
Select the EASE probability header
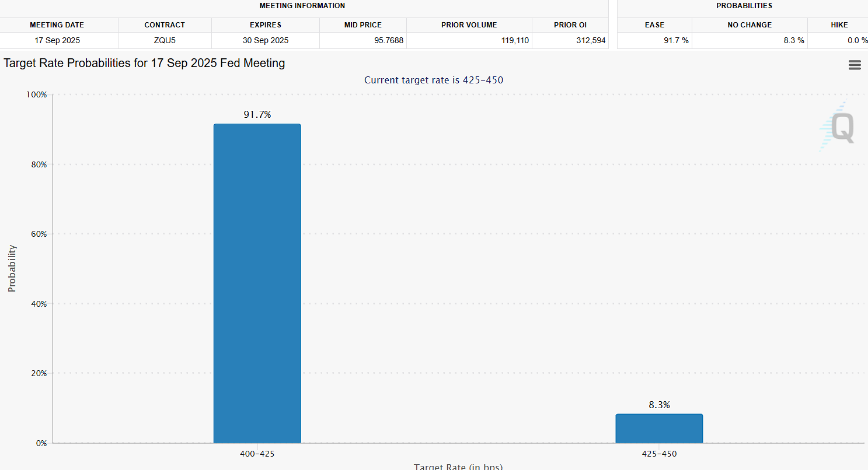coord(654,25)
